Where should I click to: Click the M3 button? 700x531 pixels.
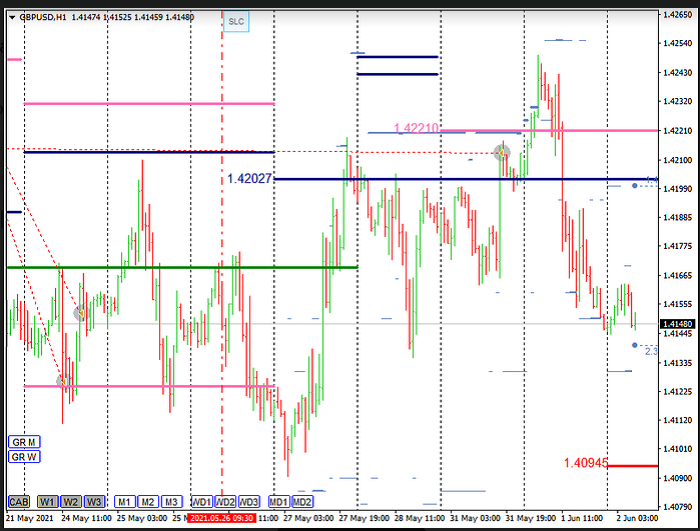[171, 501]
